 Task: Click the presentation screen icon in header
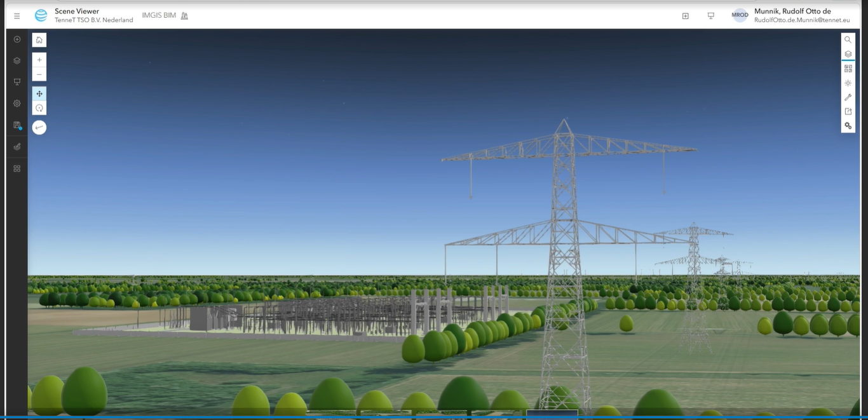point(710,16)
